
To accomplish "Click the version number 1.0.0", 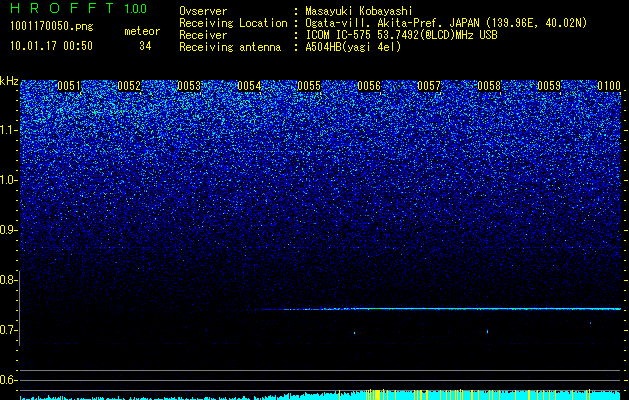I will (x=135, y=8).
